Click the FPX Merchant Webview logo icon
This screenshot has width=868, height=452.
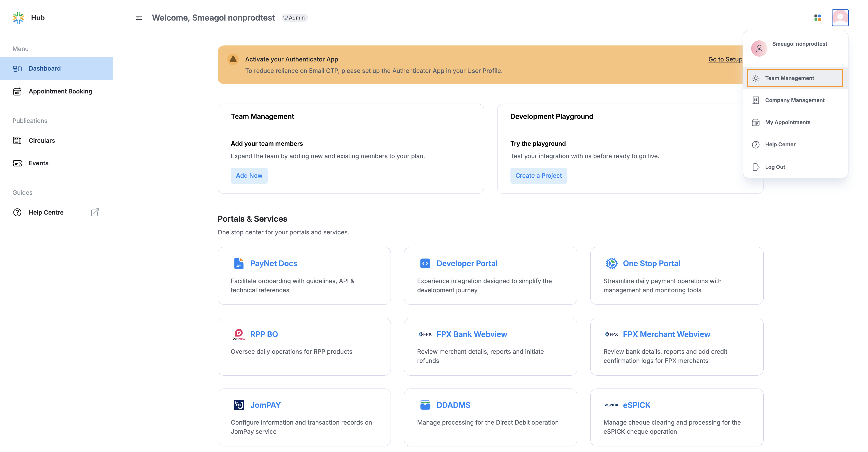[x=611, y=334]
